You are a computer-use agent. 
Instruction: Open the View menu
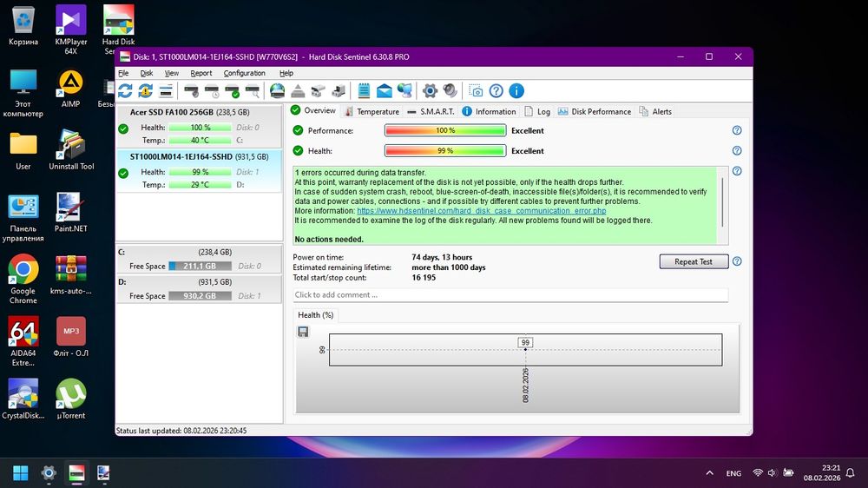coord(172,73)
